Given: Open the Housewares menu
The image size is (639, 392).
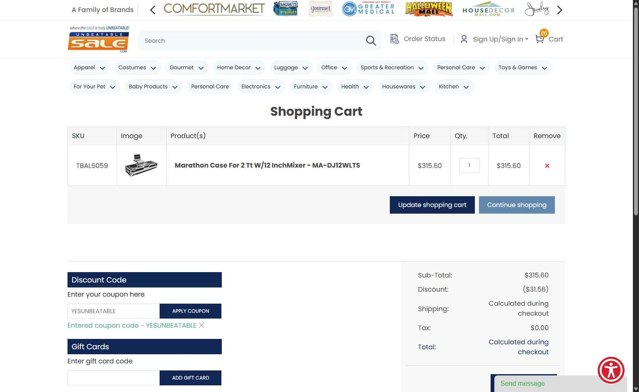Looking at the screenshot, I should pyautogui.click(x=403, y=87).
